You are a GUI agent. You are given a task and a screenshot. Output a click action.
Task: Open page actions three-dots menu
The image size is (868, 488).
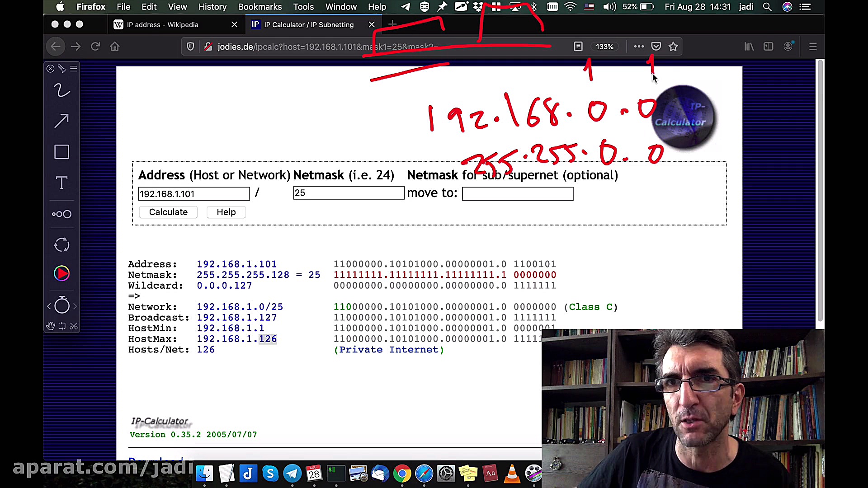pyautogui.click(x=638, y=47)
